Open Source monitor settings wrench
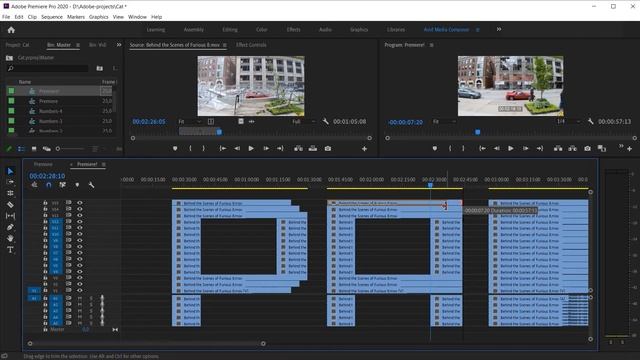This screenshot has height=360, width=640. (325, 121)
